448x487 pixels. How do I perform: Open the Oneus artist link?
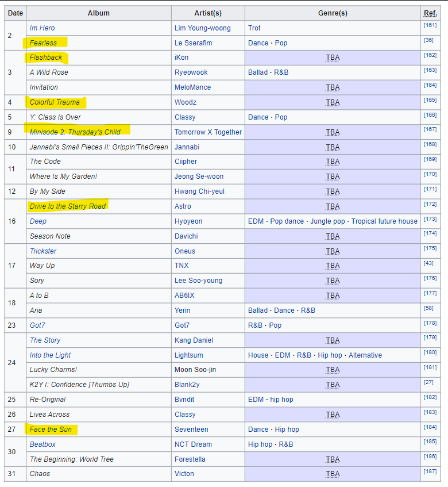[185, 251]
